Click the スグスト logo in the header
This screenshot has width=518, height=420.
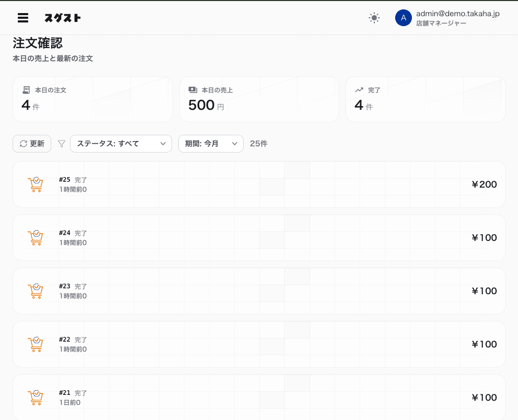(63, 17)
